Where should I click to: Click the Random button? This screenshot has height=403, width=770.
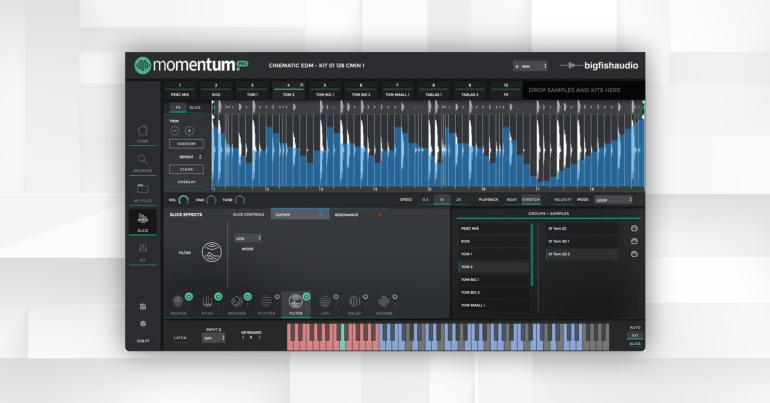click(186, 144)
